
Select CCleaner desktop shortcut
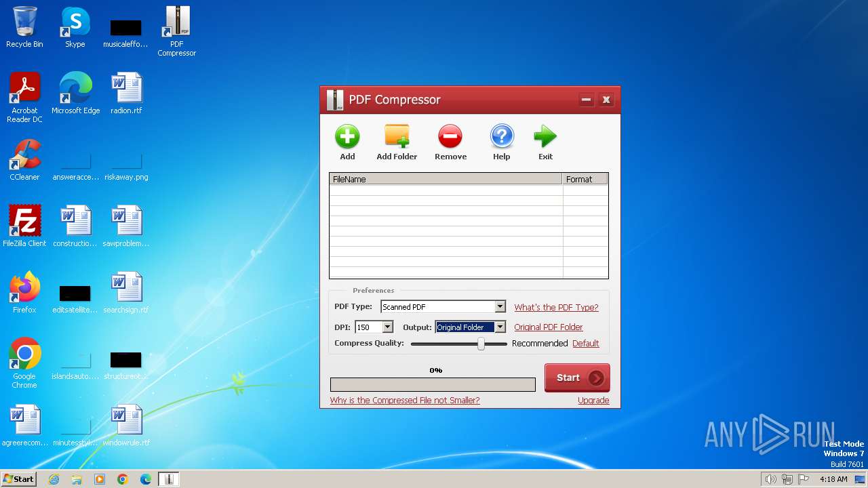[24, 160]
